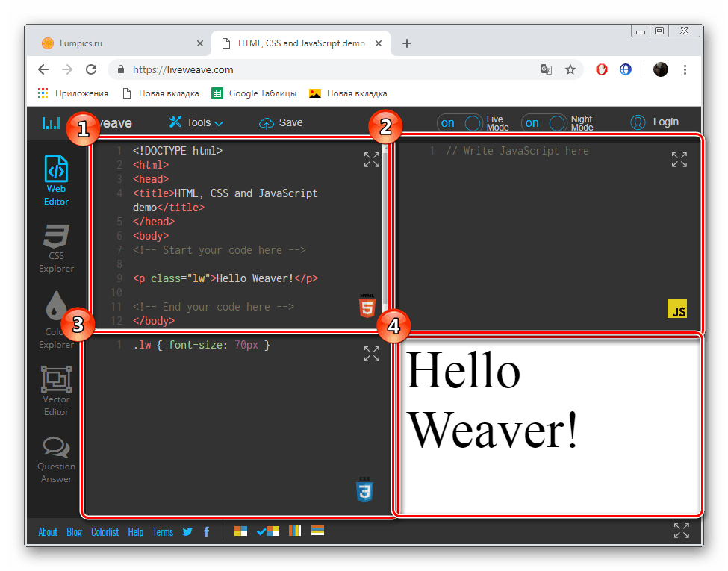Open the CSS Explorer tool
Image resolution: width=728 pixels, height=571 pixels.
pyautogui.click(x=56, y=249)
